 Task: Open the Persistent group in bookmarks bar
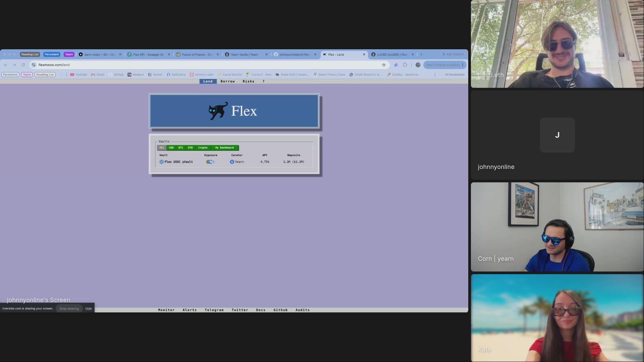coord(10,75)
